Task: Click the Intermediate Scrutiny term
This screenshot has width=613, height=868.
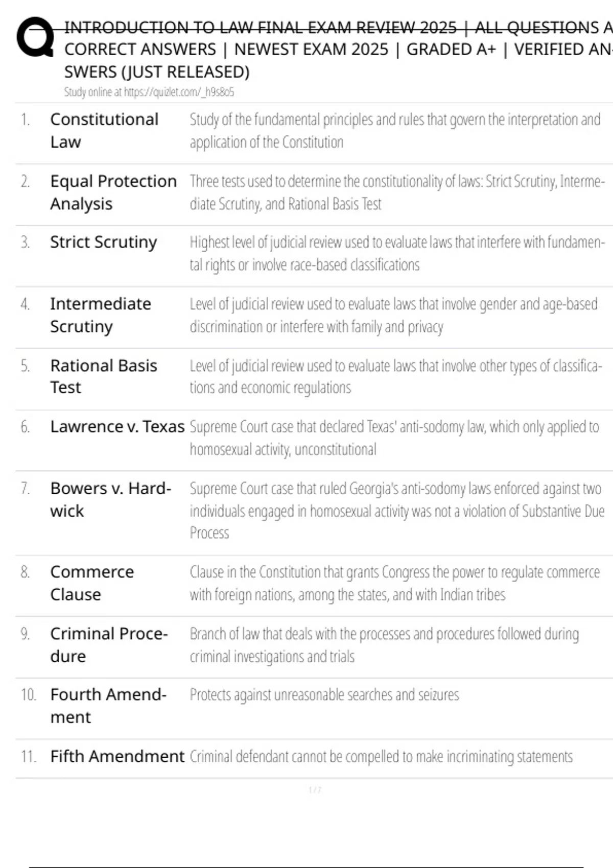Action: point(100,315)
